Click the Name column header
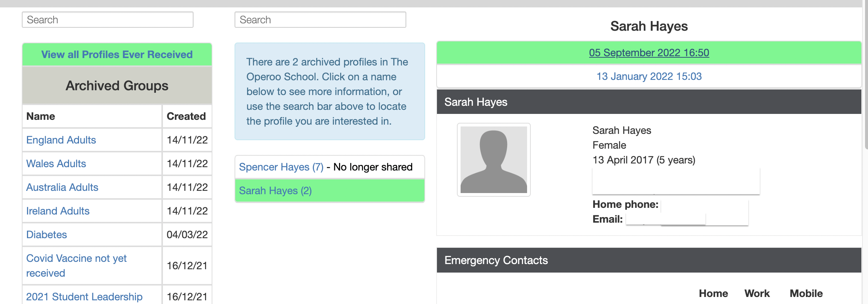 click(41, 116)
